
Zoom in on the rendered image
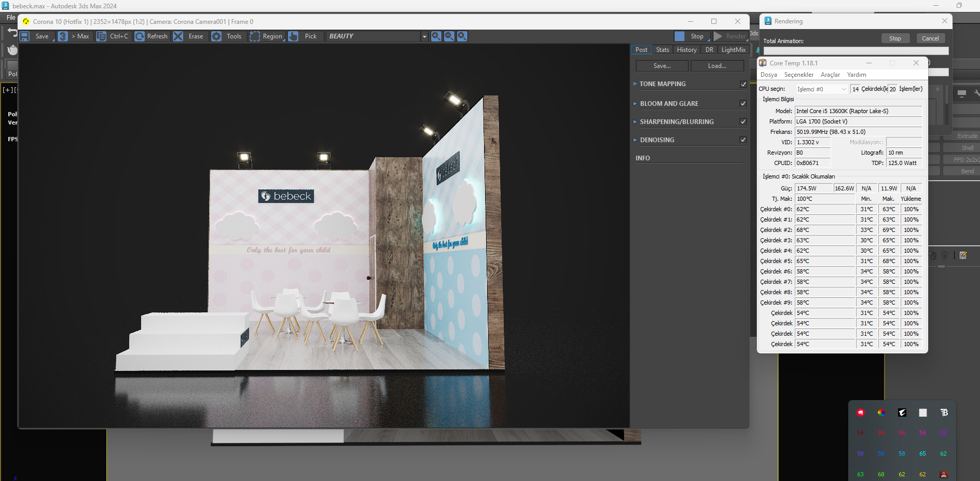[436, 36]
